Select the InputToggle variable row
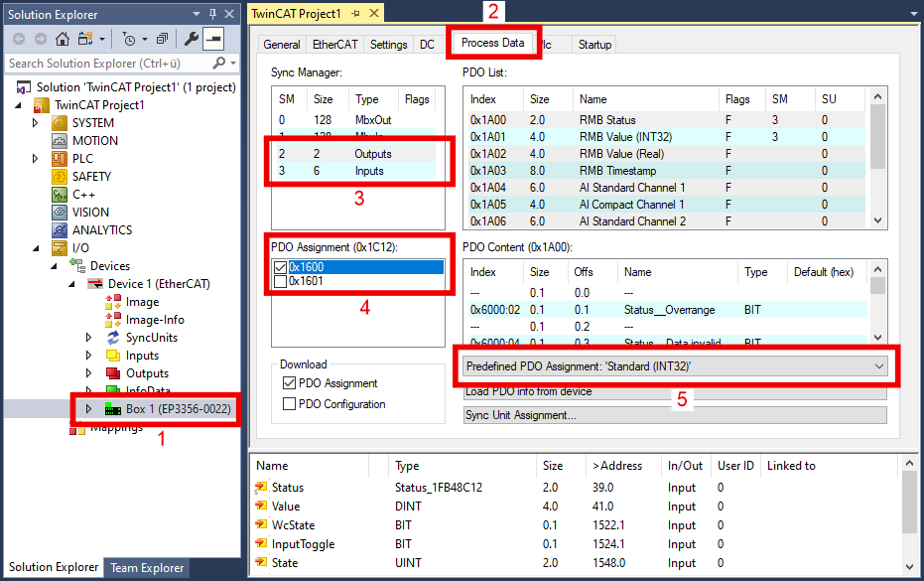924x581 pixels. [x=578, y=544]
